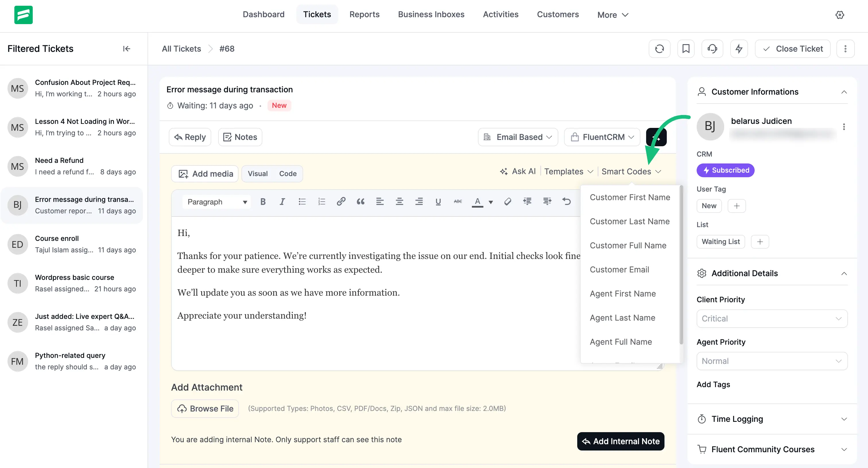Create a numbered list in the note

coord(321,201)
